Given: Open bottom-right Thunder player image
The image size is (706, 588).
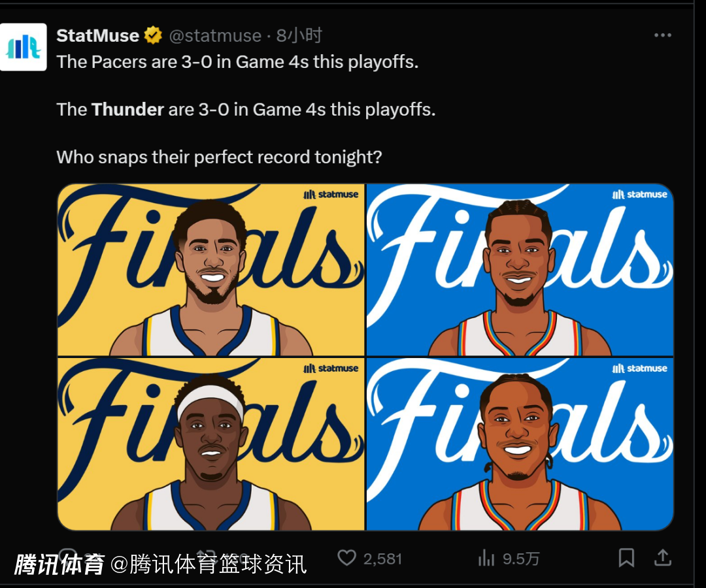Looking at the screenshot, I should point(520,444).
